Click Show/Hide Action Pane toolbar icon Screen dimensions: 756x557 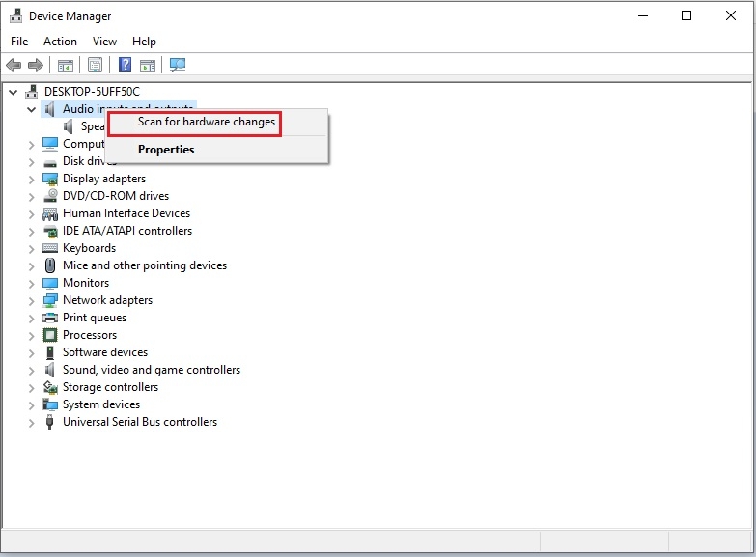point(148,65)
